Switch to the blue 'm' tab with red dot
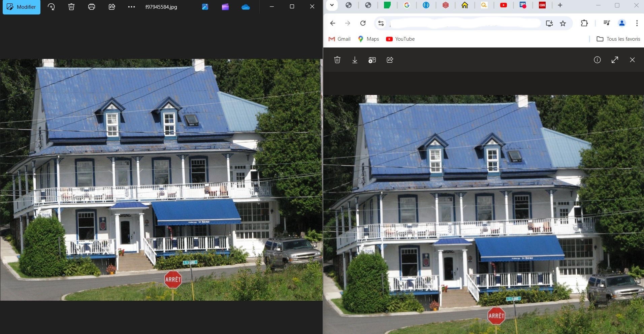The height and width of the screenshot is (334, 644). tap(523, 5)
